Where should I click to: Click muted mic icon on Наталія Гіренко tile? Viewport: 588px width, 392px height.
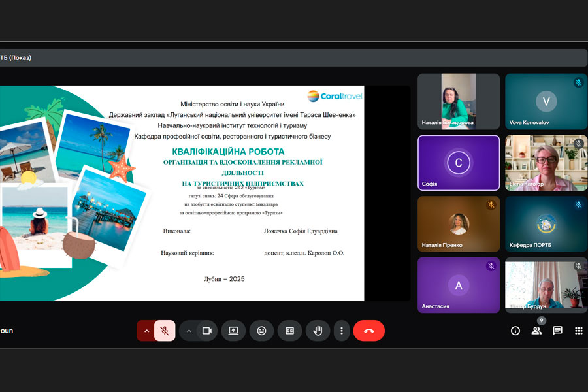[x=491, y=204]
